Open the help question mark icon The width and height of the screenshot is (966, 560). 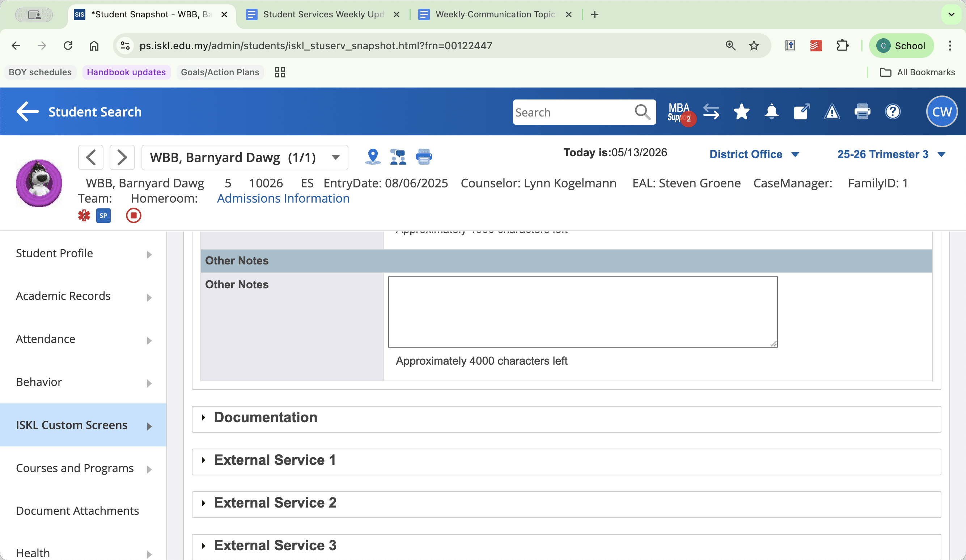click(893, 112)
